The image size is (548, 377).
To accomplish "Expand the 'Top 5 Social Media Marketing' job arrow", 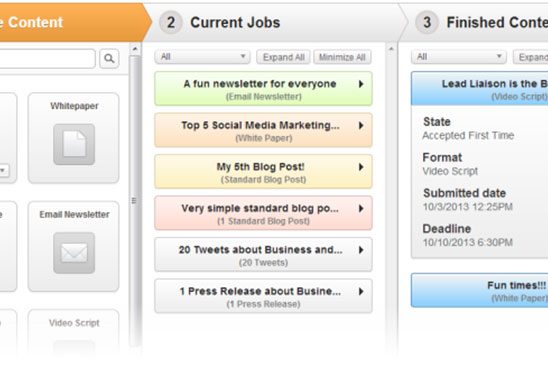I will (361, 125).
